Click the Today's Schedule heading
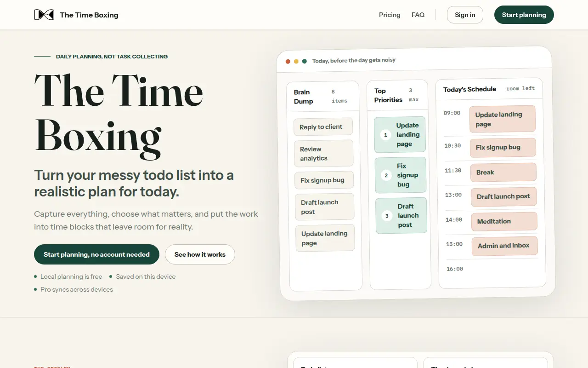 [469, 89]
